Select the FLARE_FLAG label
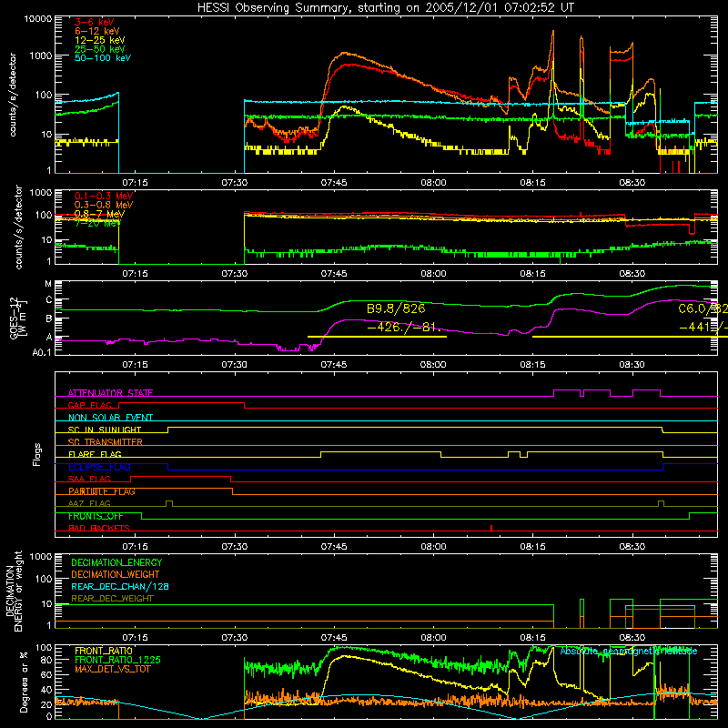This screenshot has height=728, width=728. point(95,454)
